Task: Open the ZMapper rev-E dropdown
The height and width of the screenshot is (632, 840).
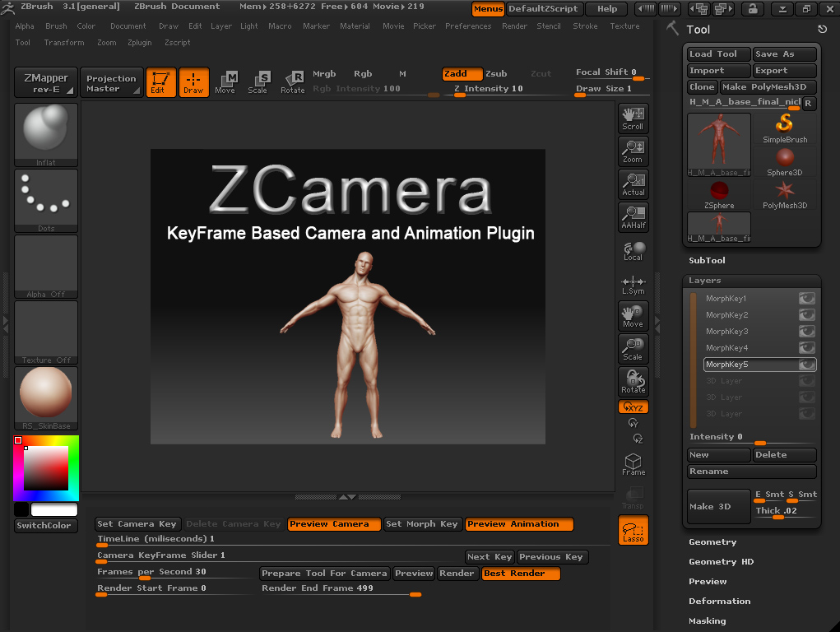Action: click(x=46, y=82)
